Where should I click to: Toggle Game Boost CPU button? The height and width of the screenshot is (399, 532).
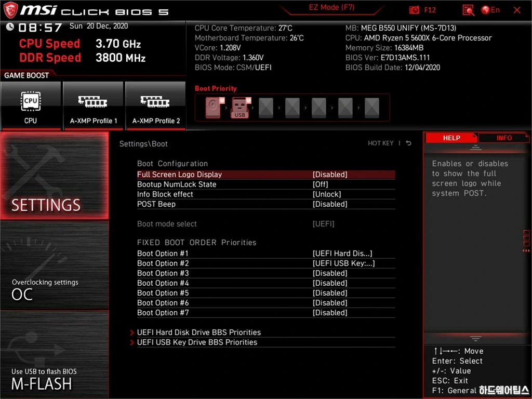pos(31,105)
